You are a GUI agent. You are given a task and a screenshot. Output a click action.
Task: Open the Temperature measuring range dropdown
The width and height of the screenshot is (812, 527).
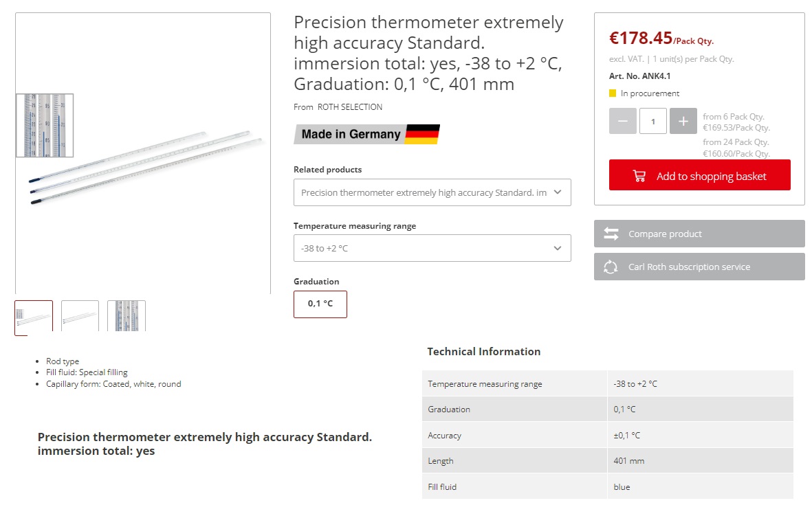432,248
